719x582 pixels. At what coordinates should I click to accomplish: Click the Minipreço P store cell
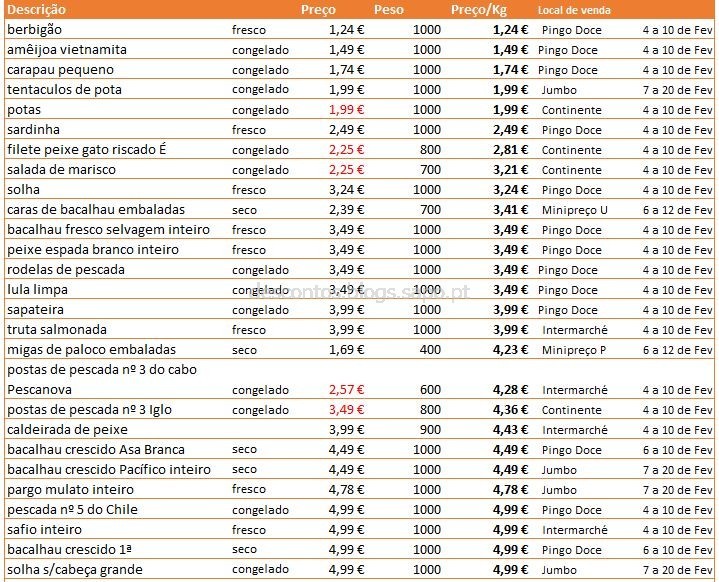pos(574,350)
